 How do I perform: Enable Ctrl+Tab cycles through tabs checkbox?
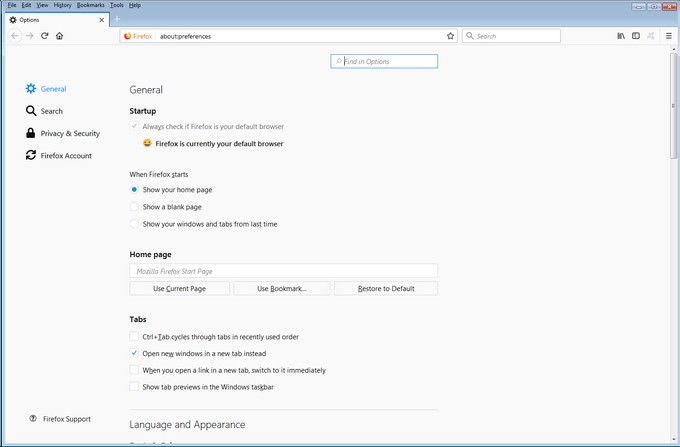134,336
